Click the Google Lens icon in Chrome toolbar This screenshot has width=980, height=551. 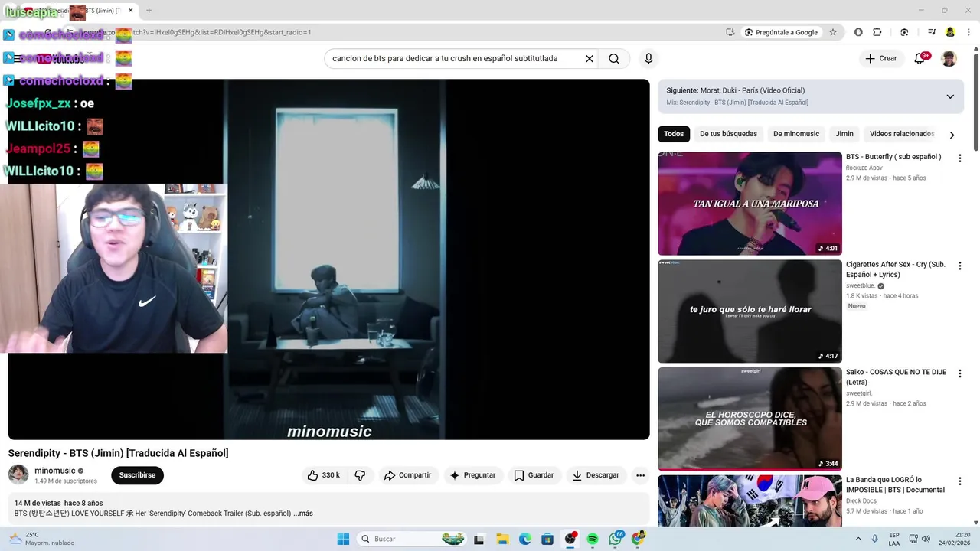tap(904, 32)
